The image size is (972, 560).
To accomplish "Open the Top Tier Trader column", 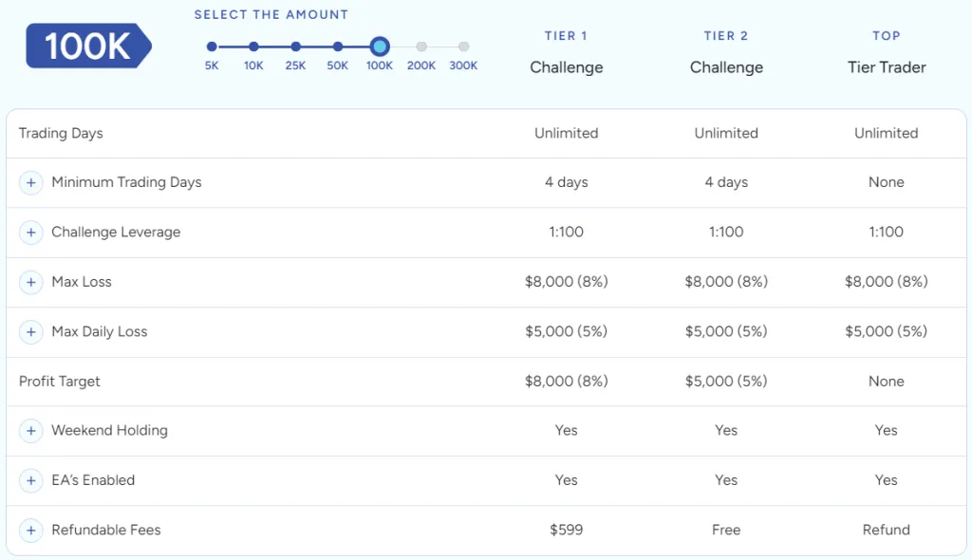I will tap(886, 52).
